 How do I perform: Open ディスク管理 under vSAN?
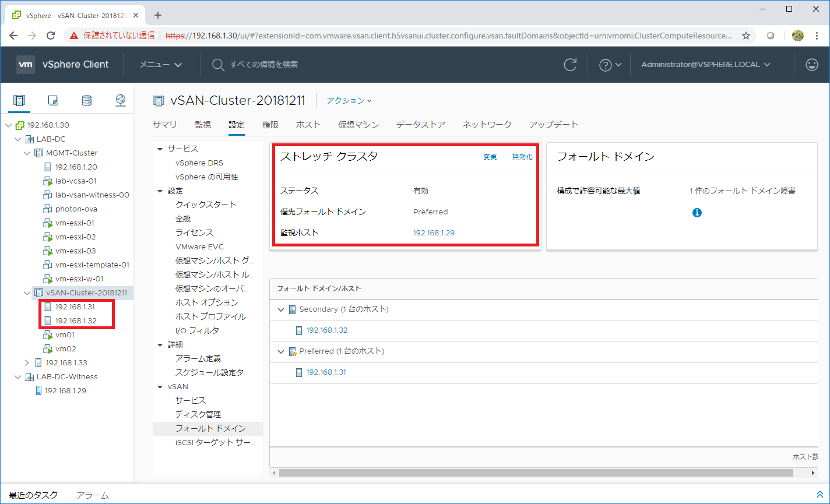point(198,414)
